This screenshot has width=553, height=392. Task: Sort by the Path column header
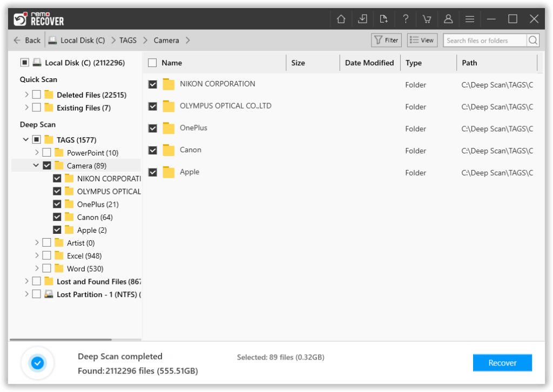(x=469, y=63)
